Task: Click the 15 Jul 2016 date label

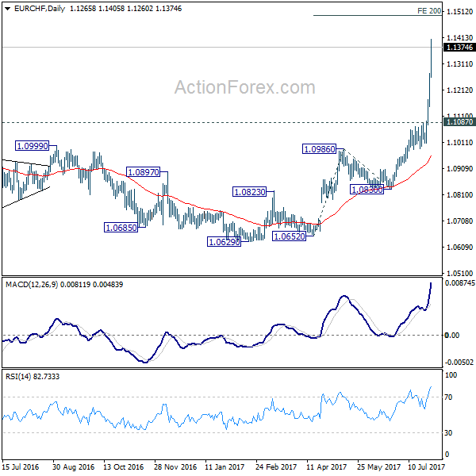Action: [x=21, y=467]
